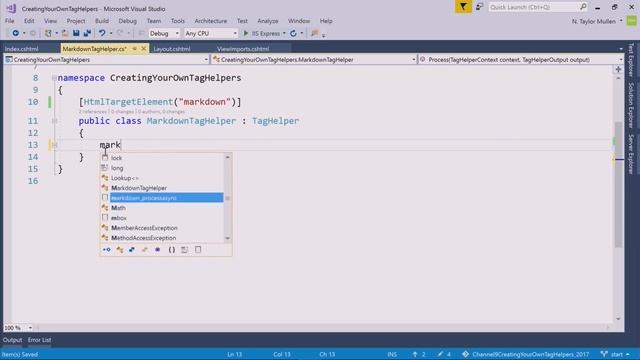This screenshot has height=360, width=640.
Task: Toggle the properties filter in IntelliSense
Action: pos(107,249)
